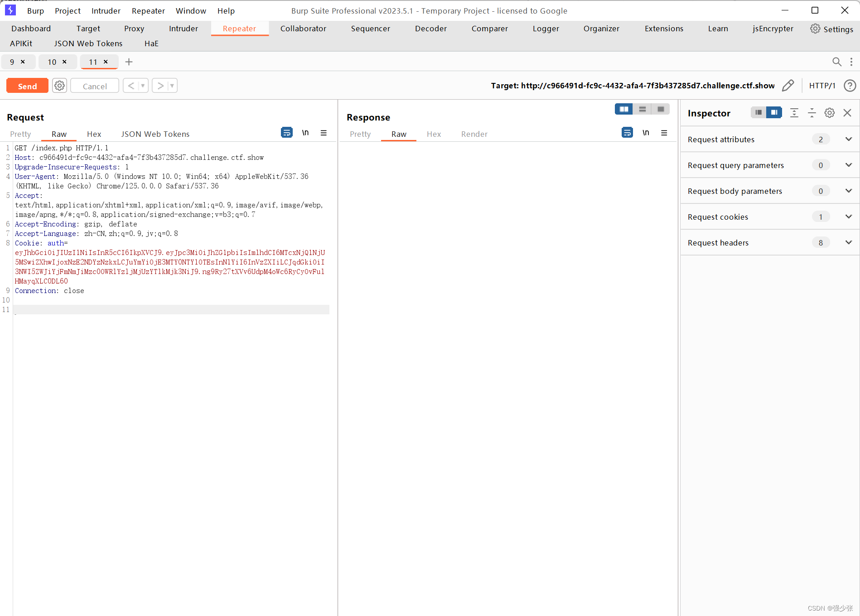Open the Project menu

point(68,10)
